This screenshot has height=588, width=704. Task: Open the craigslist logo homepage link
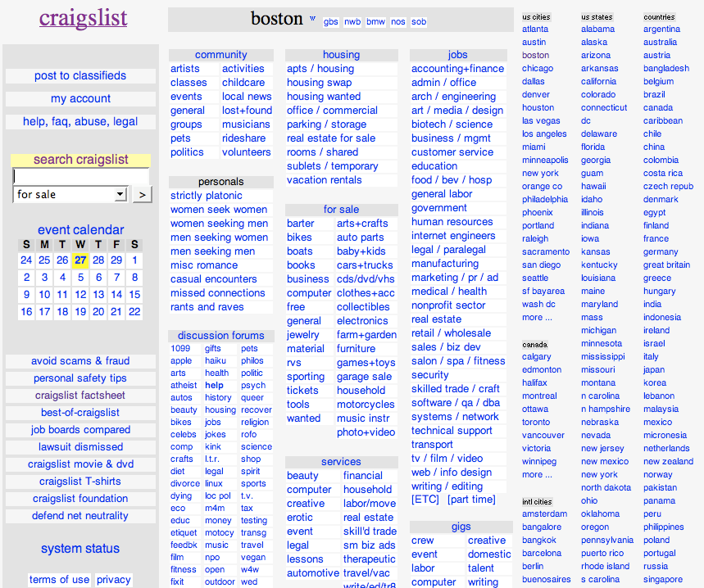pyautogui.click(x=83, y=18)
